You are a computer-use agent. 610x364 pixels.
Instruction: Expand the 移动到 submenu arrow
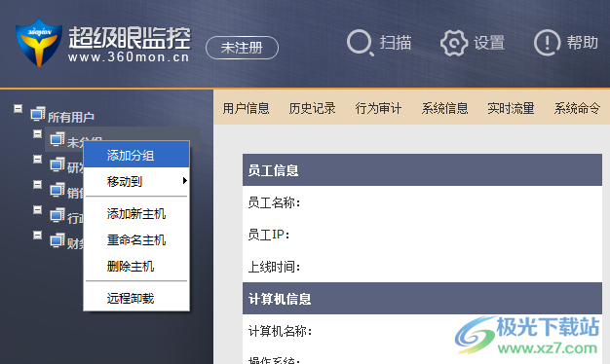click(x=184, y=181)
